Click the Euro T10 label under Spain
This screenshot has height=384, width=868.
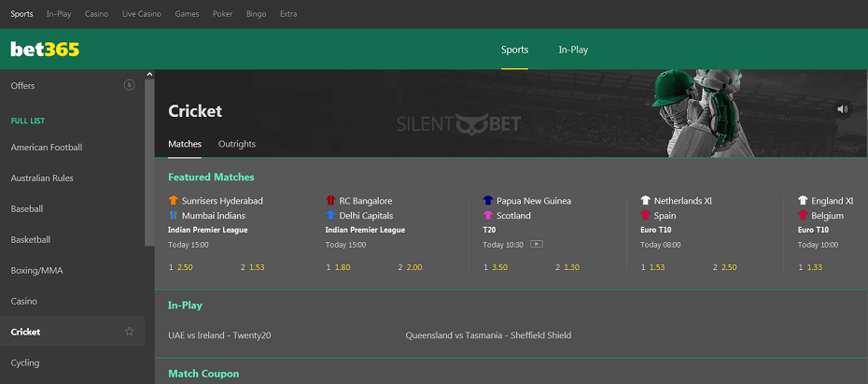pos(656,230)
